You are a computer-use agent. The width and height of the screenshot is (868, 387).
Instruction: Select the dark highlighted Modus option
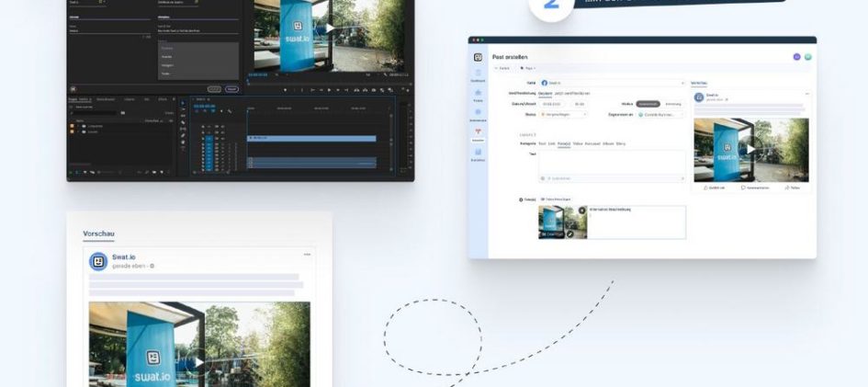tap(648, 104)
